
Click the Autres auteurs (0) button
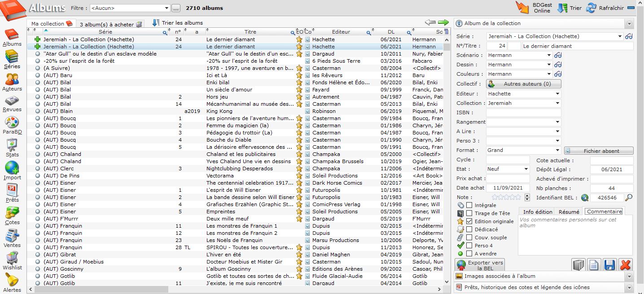pos(523,84)
